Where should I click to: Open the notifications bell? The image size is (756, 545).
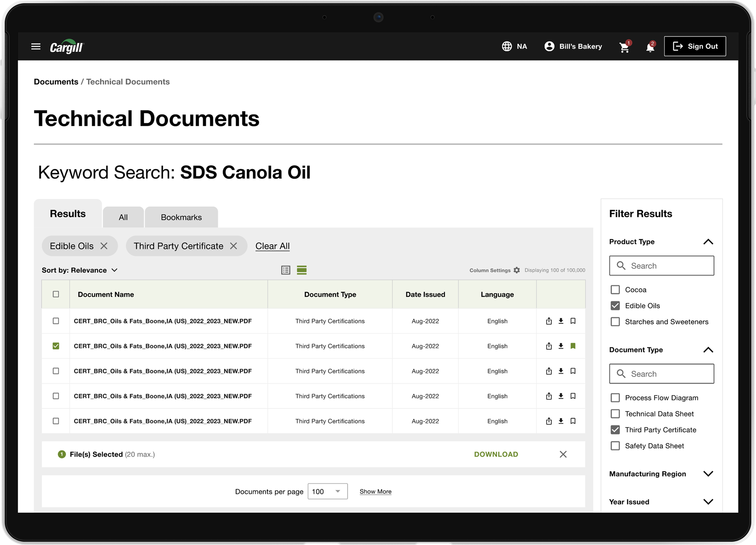(650, 47)
